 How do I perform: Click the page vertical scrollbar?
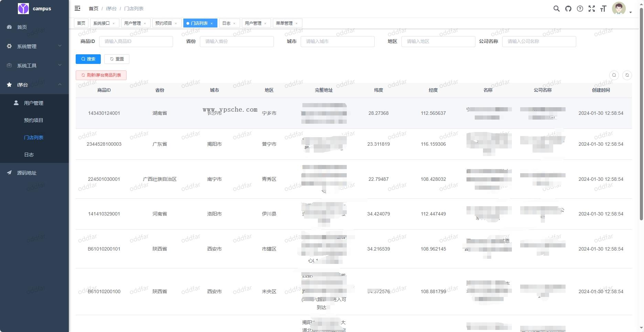point(641,113)
